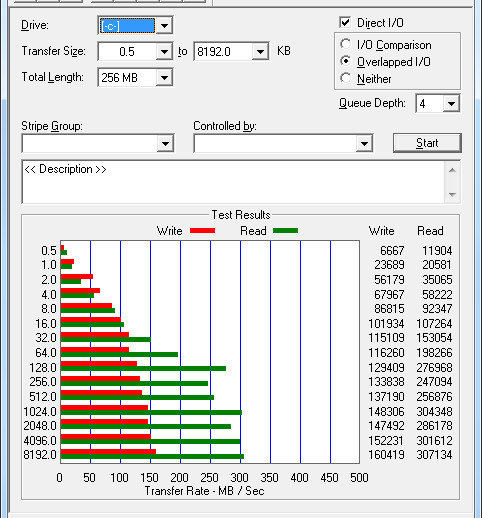Screen dimensions: 482x518
Task: Click the red Write legend swatch
Action: click(202, 231)
